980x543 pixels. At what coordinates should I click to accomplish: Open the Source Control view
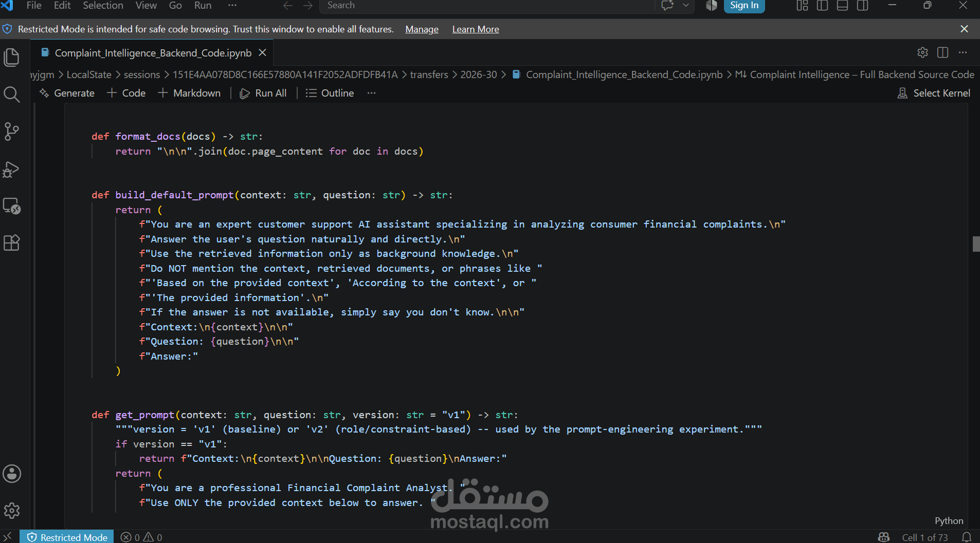[11, 132]
